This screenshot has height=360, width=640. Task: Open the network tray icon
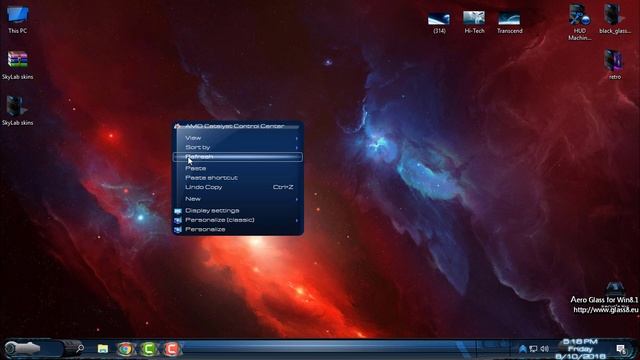pyautogui.click(x=533, y=349)
